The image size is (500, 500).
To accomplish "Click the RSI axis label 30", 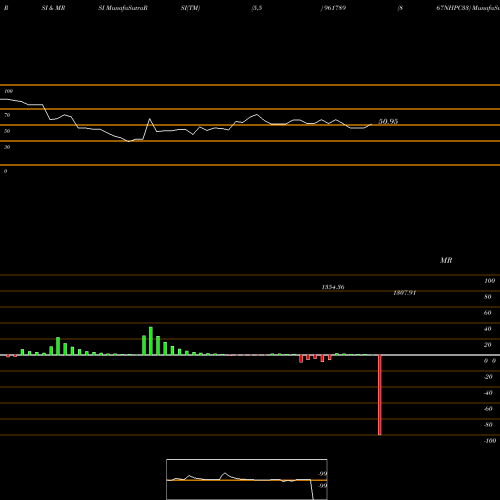I will (7, 147).
